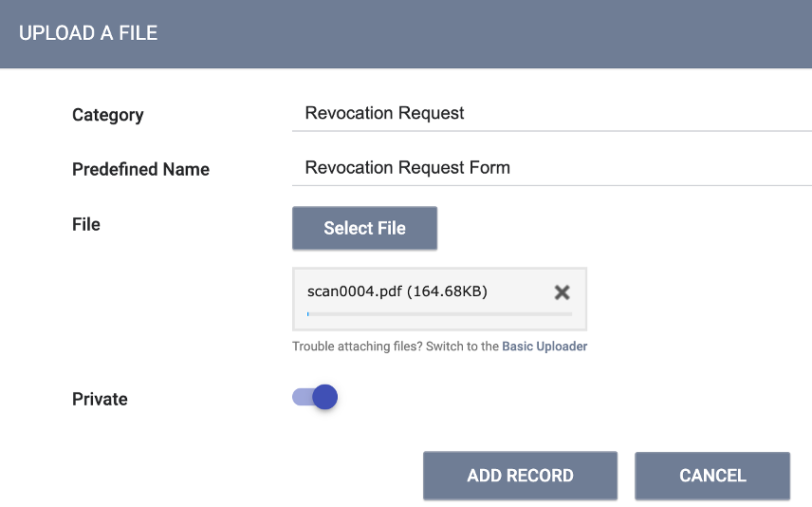Click the Category field label
Screen dimensions: 812x507
pos(107,115)
